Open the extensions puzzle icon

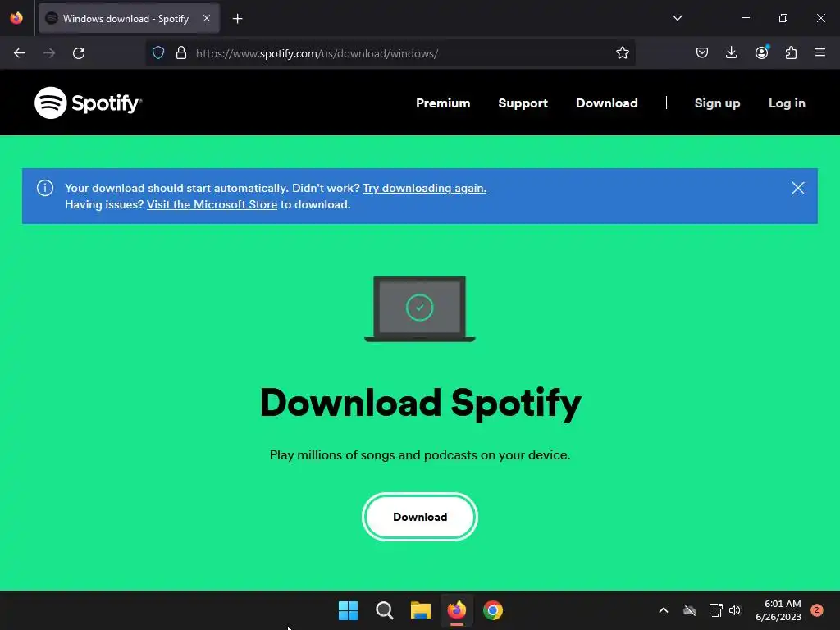(791, 53)
